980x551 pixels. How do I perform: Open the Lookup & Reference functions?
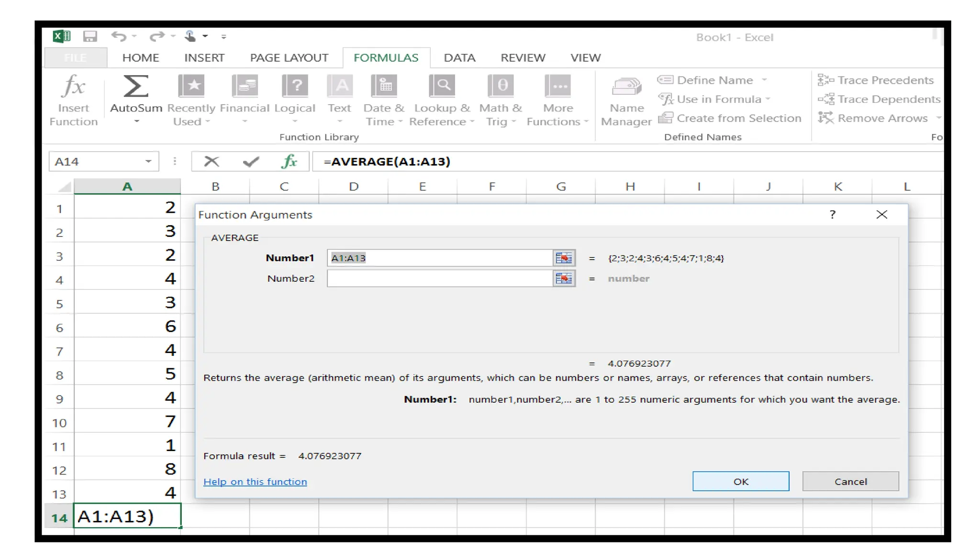tap(442, 87)
